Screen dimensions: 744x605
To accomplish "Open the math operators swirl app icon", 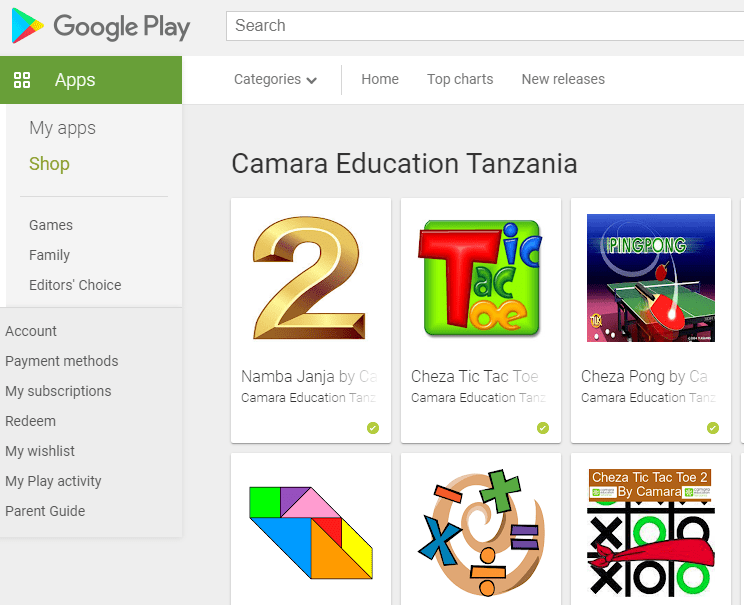I will pyautogui.click(x=481, y=532).
